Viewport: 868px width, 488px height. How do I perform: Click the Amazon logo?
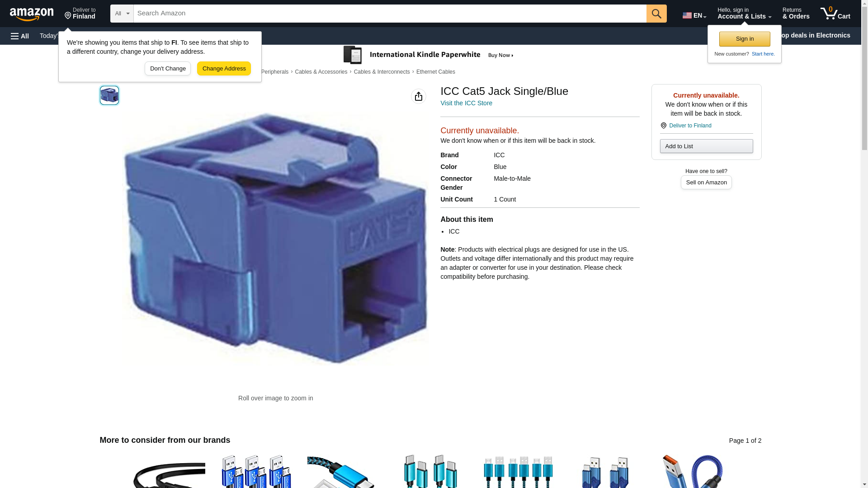pyautogui.click(x=32, y=14)
